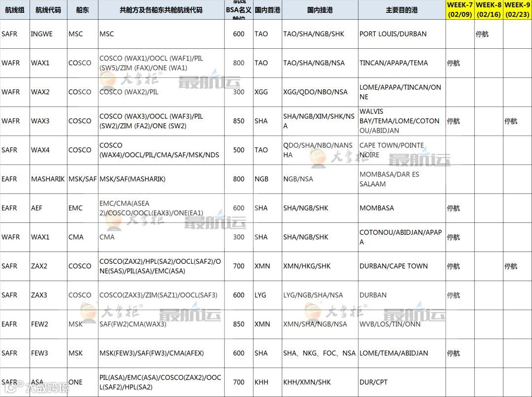Click the ONE shipowner cell

click(x=82, y=382)
